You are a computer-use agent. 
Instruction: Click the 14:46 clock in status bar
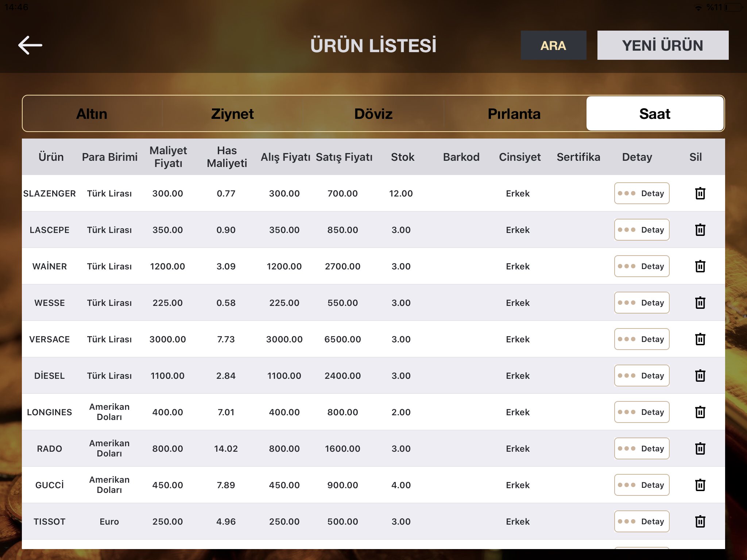(16, 7)
